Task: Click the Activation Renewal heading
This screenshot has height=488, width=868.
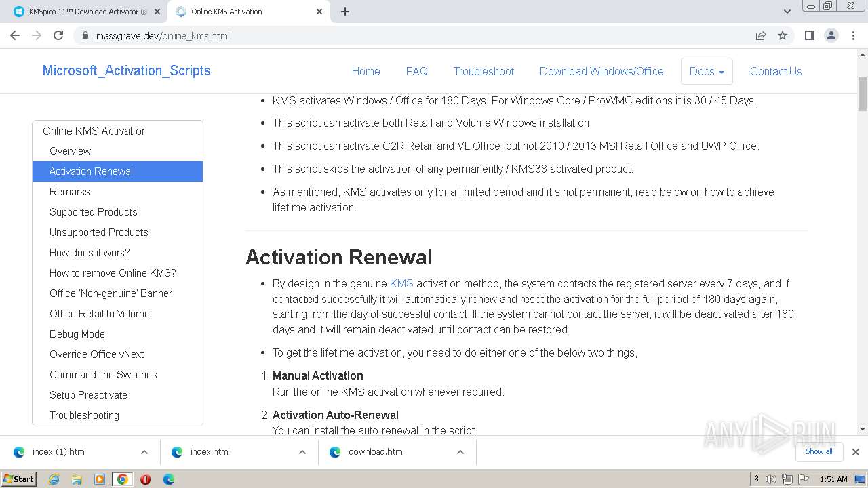Action: (338, 258)
